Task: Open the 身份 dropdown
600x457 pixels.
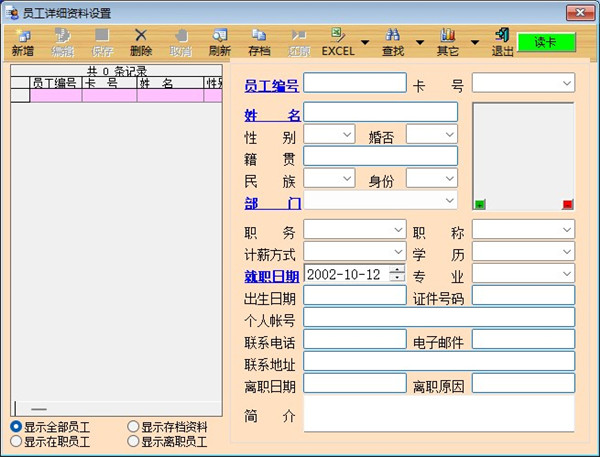Action: tap(432, 178)
